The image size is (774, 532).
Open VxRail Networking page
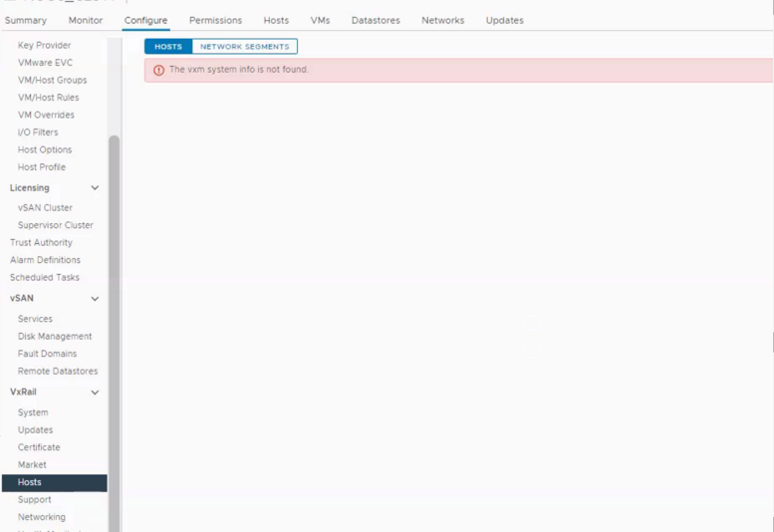click(42, 517)
